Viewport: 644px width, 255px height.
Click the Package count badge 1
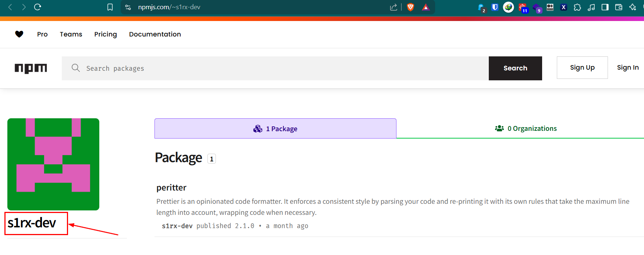[x=211, y=159]
